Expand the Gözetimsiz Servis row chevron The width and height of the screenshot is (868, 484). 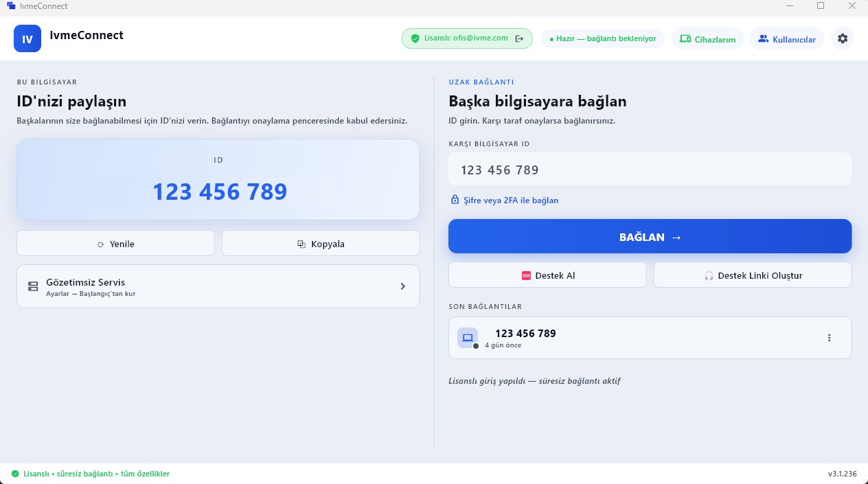pyautogui.click(x=403, y=286)
